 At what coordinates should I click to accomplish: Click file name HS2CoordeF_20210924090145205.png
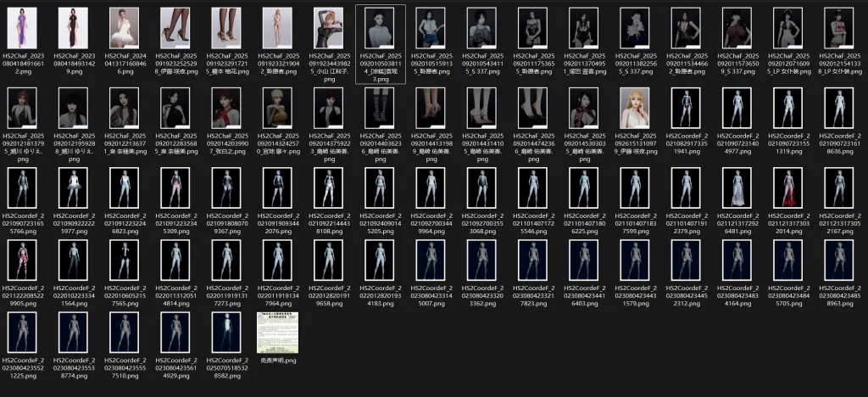(380, 223)
